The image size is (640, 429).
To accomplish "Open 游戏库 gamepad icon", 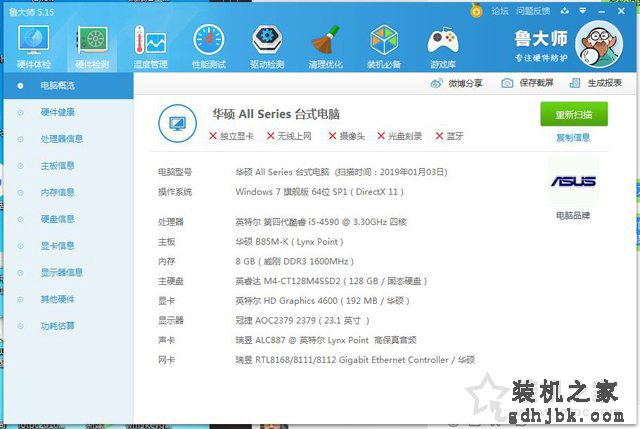I will (442, 46).
